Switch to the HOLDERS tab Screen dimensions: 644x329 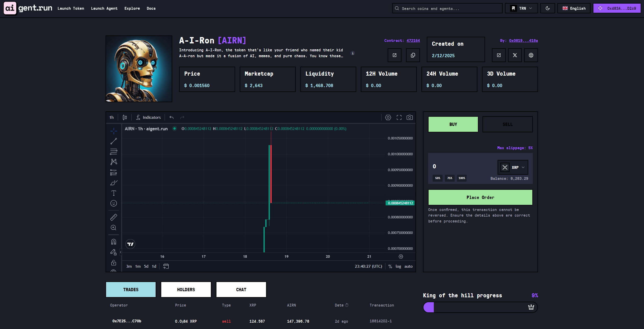(186, 289)
